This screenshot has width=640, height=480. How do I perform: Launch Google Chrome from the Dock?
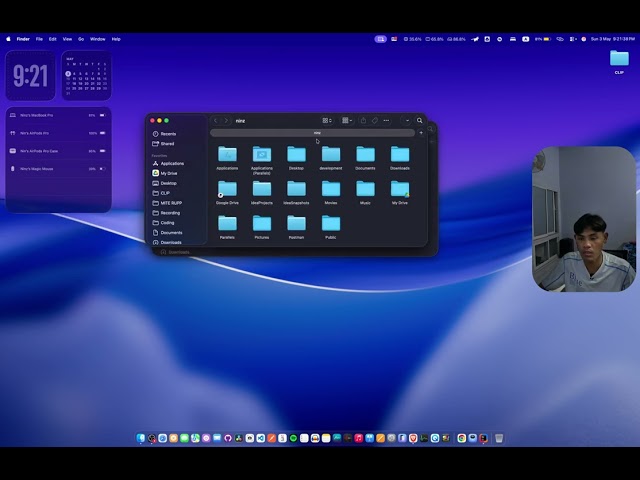click(x=462, y=438)
